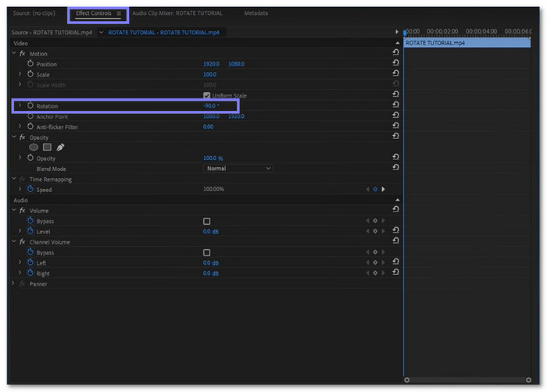The height and width of the screenshot is (392, 547).
Task: Reset the Position parameter
Action: coord(395,62)
